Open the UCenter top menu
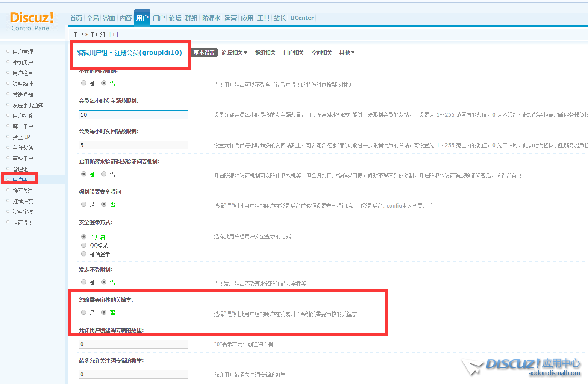The width and height of the screenshot is (588, 384). (x=302, y=18)
